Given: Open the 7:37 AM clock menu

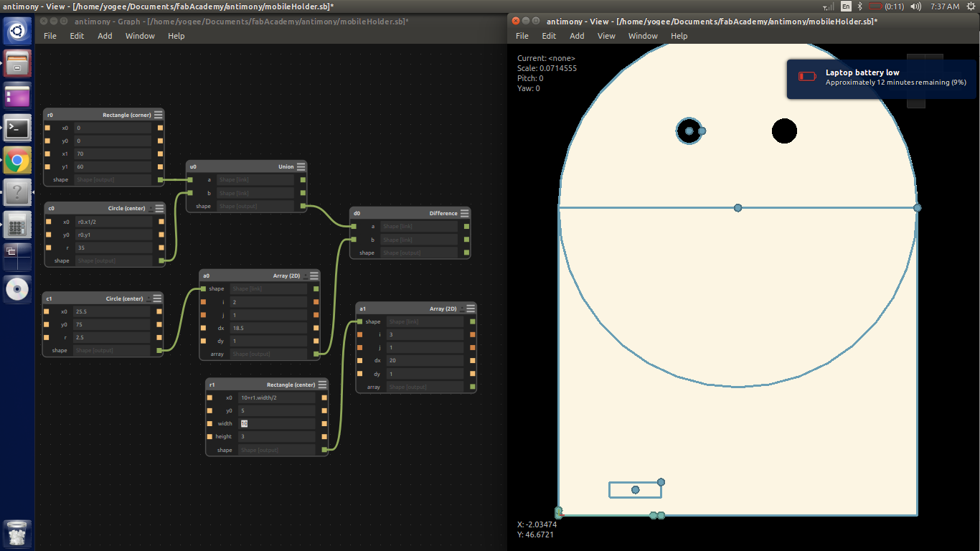Looking at the screenshot, I should 944,6.
